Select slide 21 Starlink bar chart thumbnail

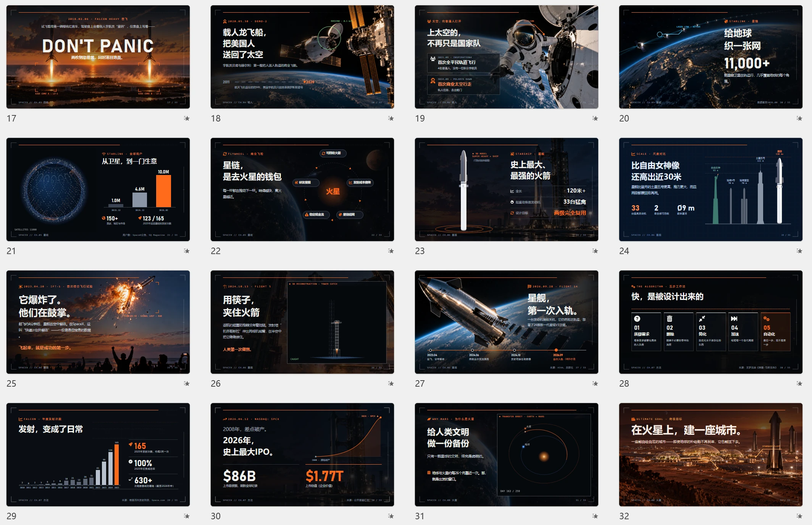click(x=98, y=190)
